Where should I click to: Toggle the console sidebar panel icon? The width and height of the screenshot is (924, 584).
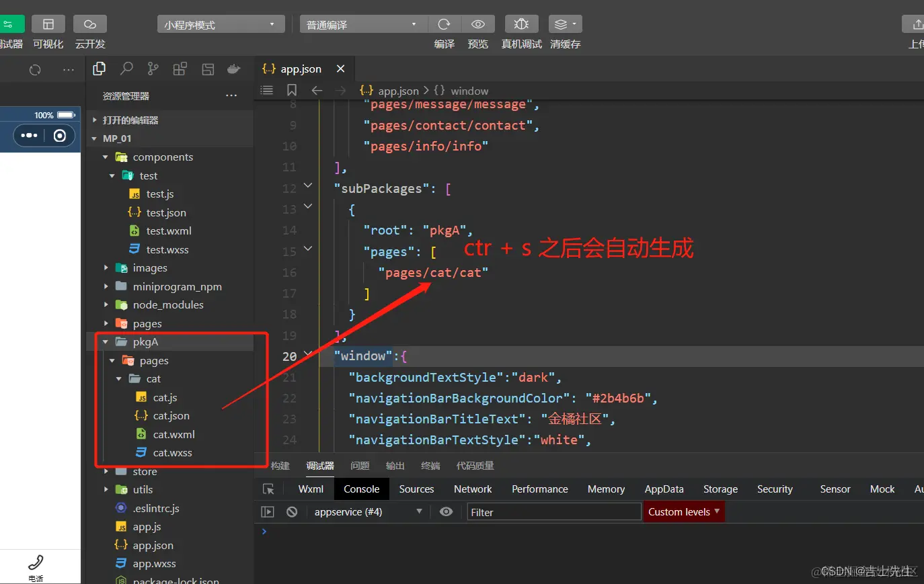click(x=268, y=512)
